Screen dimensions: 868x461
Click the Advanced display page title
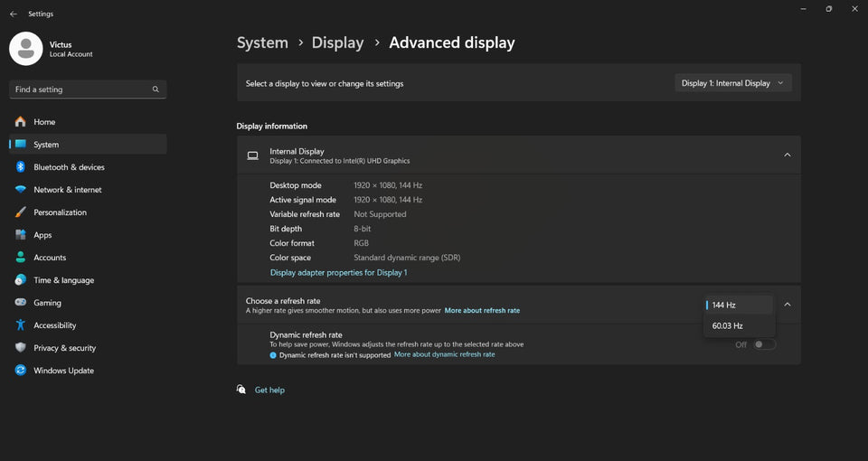coord(452,42)
